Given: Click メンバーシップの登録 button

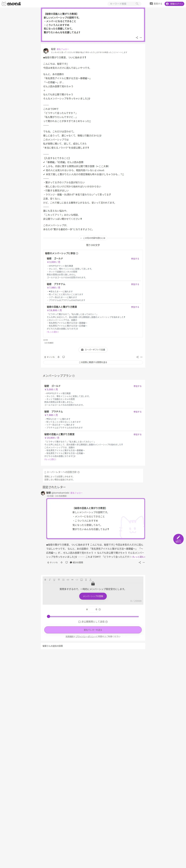Looking at the screenshot, I should click(93, 596).
